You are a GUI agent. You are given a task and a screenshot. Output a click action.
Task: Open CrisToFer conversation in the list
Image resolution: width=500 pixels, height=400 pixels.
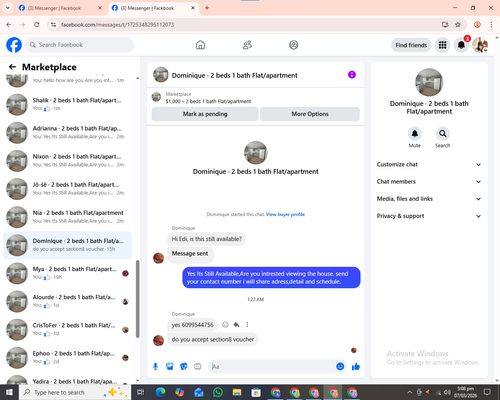(68, 329)
